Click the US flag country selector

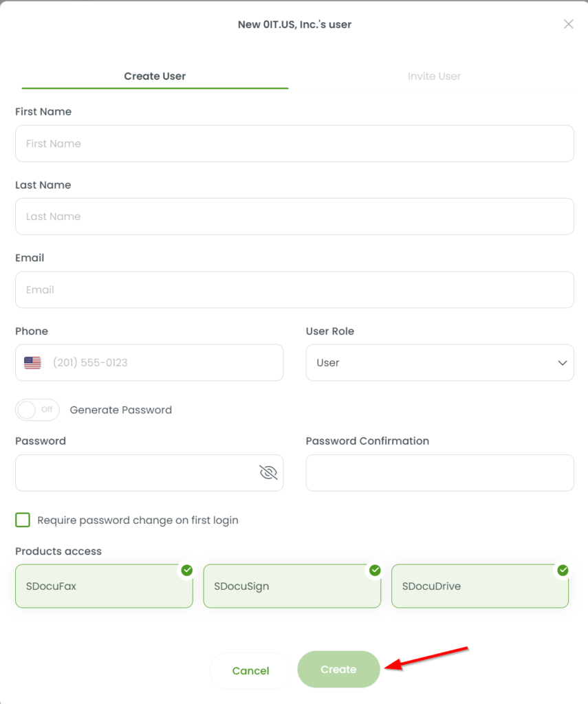coord(32,362)
